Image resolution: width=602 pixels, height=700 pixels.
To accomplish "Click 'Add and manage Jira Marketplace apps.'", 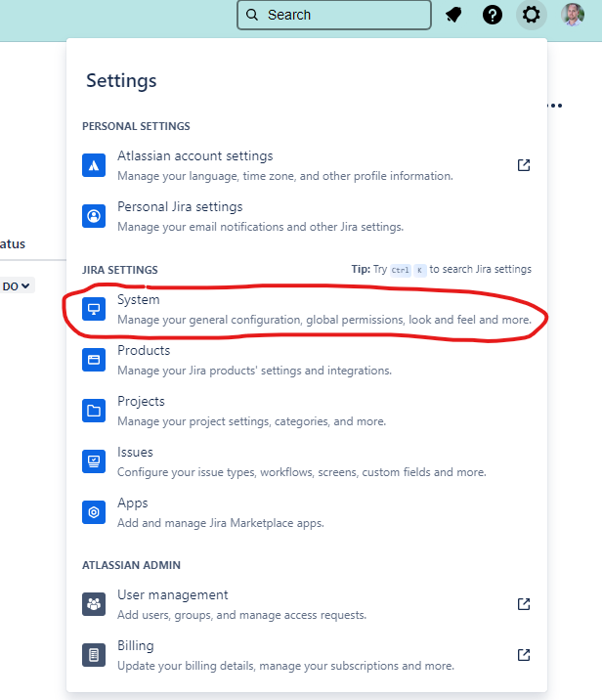I will [x=221, y=523].
